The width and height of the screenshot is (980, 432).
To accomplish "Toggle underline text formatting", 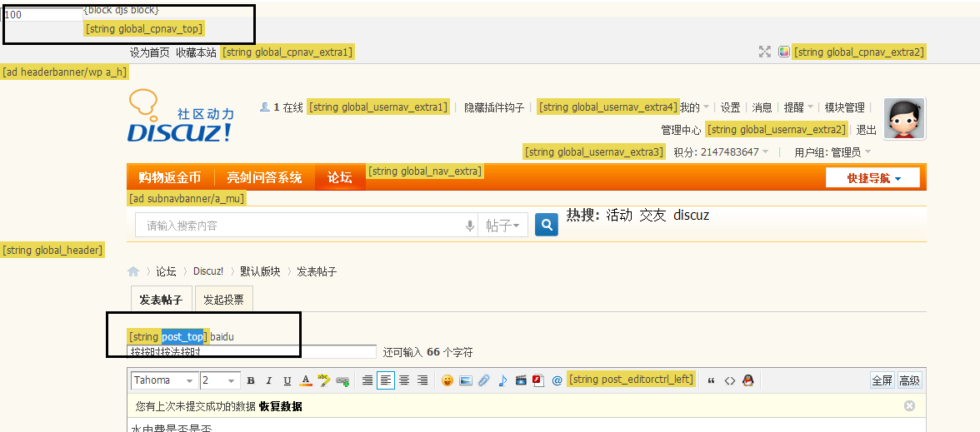I will pyautogui.click(x=287, y=381).
